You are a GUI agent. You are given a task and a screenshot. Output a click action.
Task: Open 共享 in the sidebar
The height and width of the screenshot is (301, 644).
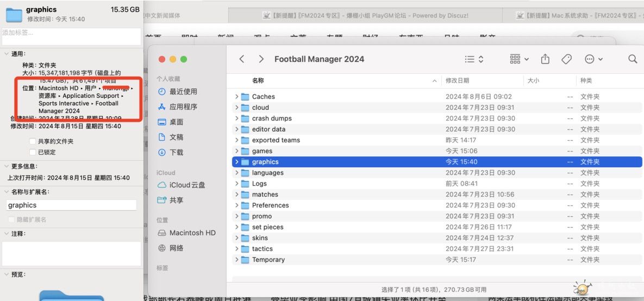coord(171,200)
